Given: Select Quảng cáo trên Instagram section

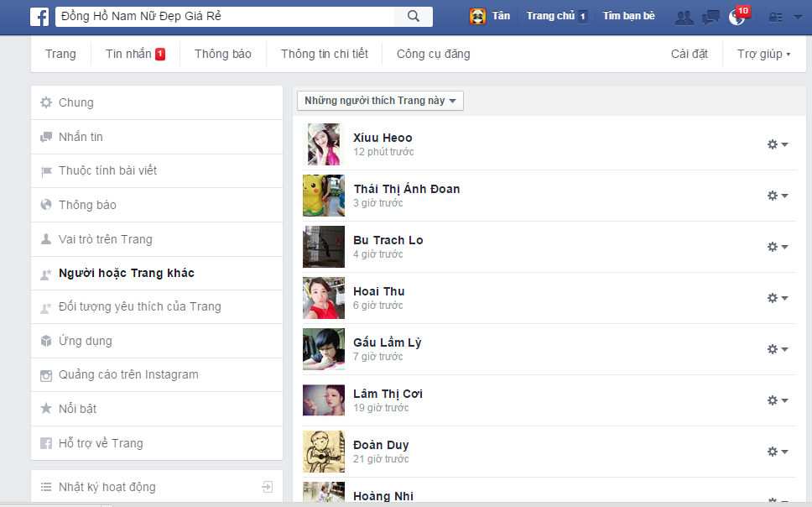Looking at the screenshot, I should [x=157, y=375].
